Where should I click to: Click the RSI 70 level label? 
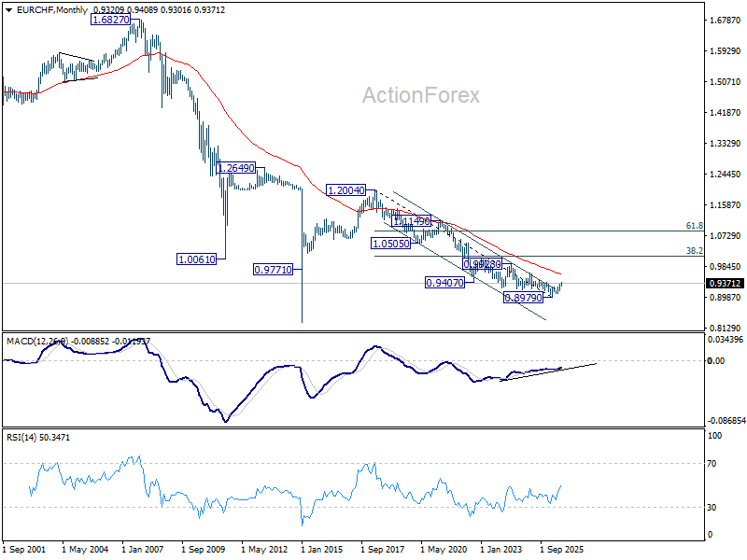(712, 463)
